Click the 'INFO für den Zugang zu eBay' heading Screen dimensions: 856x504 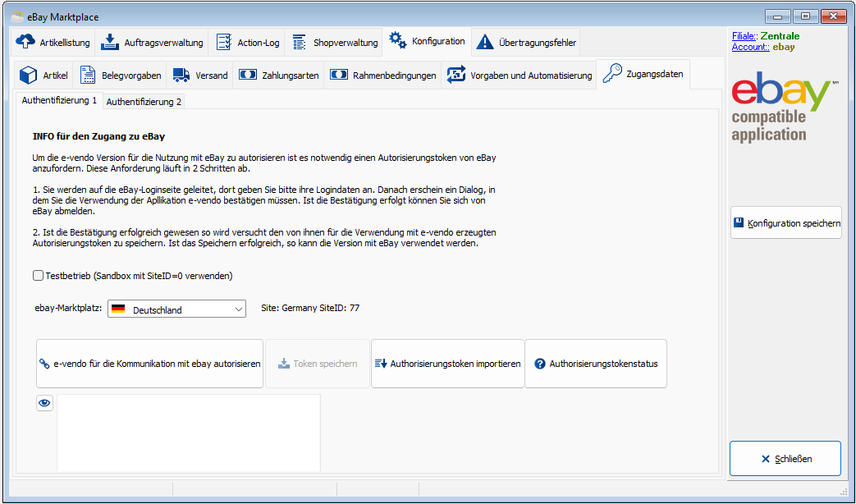coord(98,136)
